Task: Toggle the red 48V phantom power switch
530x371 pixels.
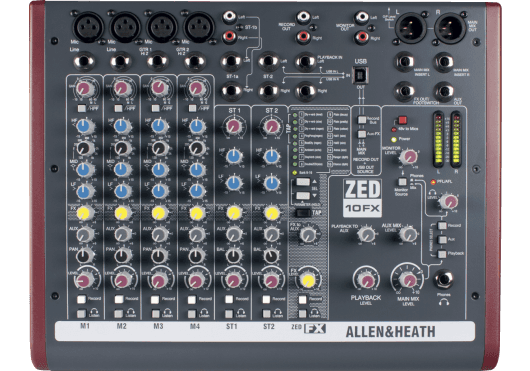Action: (402, 120)
